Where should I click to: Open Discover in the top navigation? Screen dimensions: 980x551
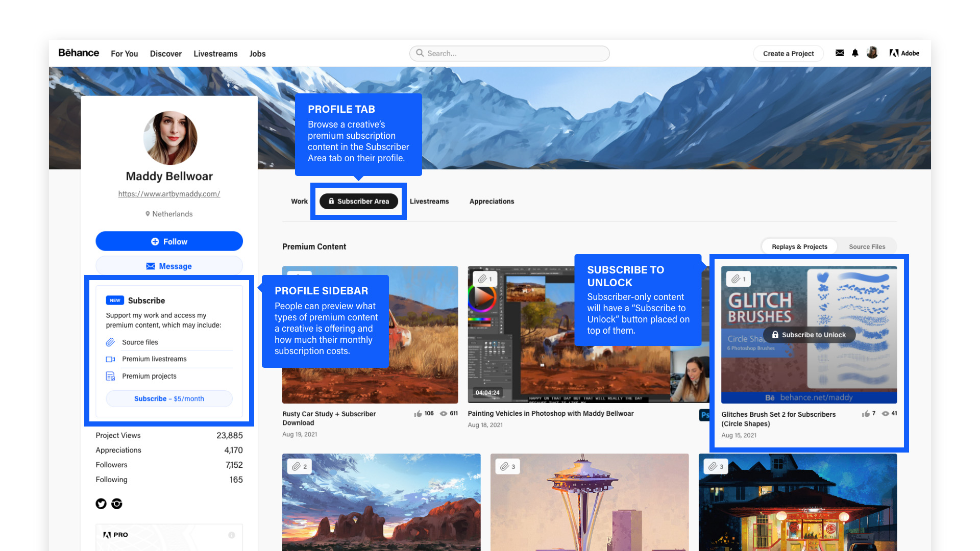pos(166,54)
